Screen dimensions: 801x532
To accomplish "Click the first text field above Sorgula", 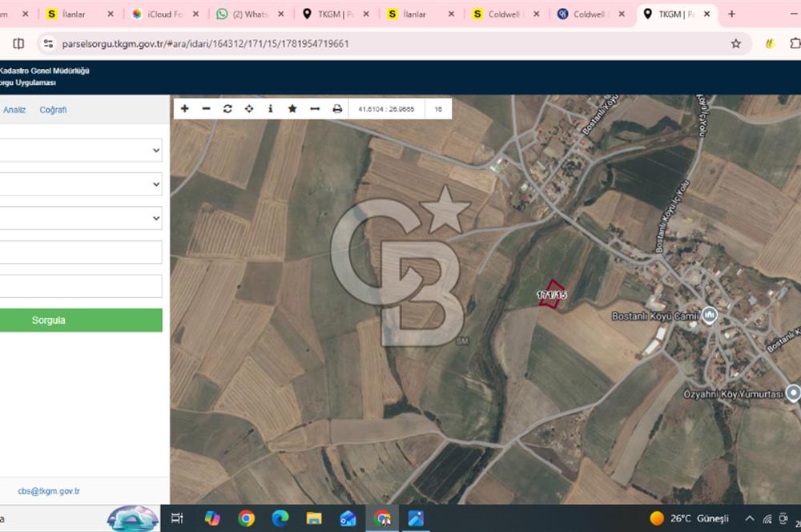I will (81, 252).
